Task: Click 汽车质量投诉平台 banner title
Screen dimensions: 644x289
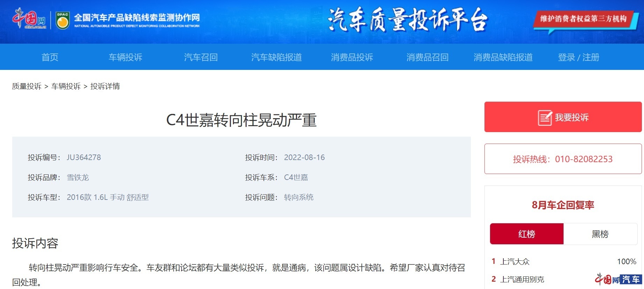Action: coord(408,20)
